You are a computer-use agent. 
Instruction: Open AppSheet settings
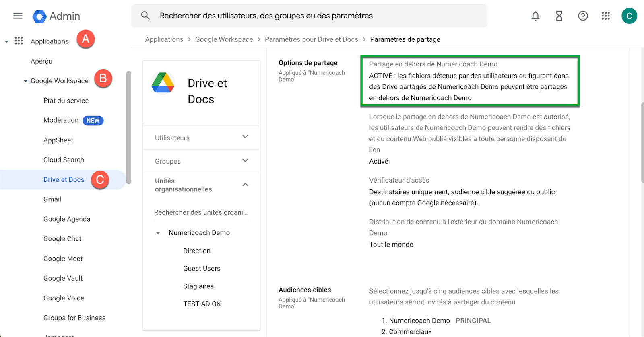pos(58,140)
